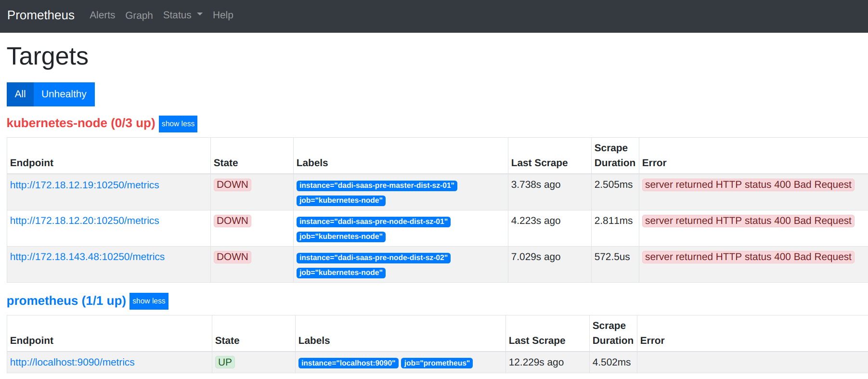
Task: Collapse kubernetes-node section with show less
Action: click(178, 124)
